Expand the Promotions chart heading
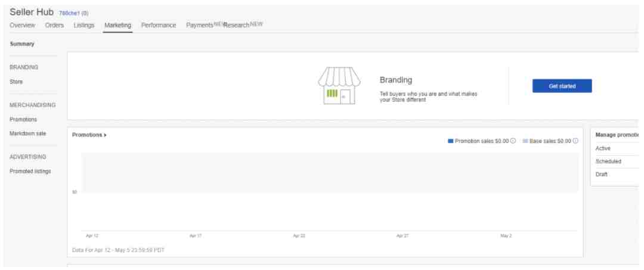The height and width of the screenshot is (270, 644). pyautogui.click(x=89, y=135)
